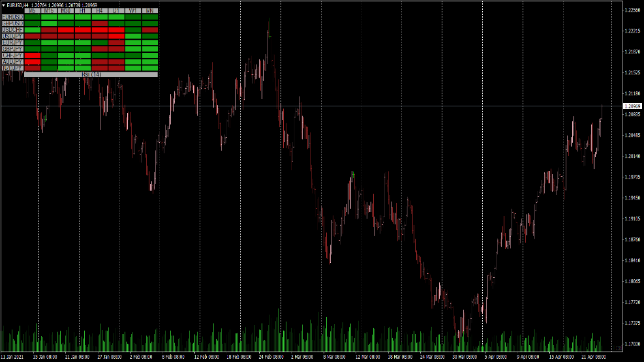Select the M5 timeframe header

33,10
